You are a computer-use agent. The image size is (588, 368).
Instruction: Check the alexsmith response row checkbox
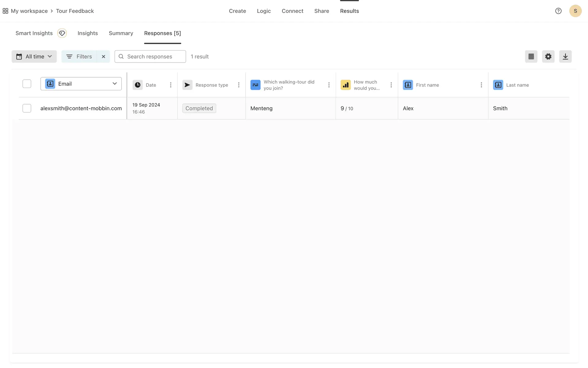pos(27,108)
